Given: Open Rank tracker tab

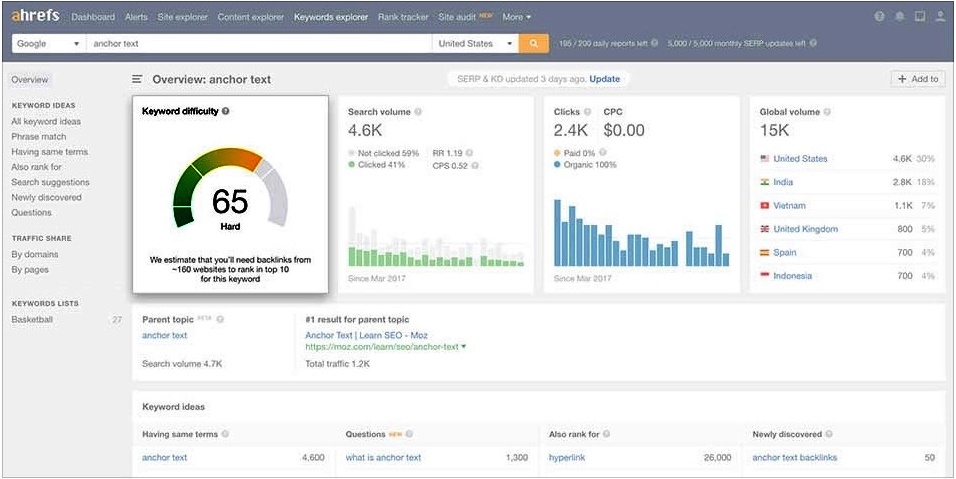Looking at the screenshot, I should 403,17.
